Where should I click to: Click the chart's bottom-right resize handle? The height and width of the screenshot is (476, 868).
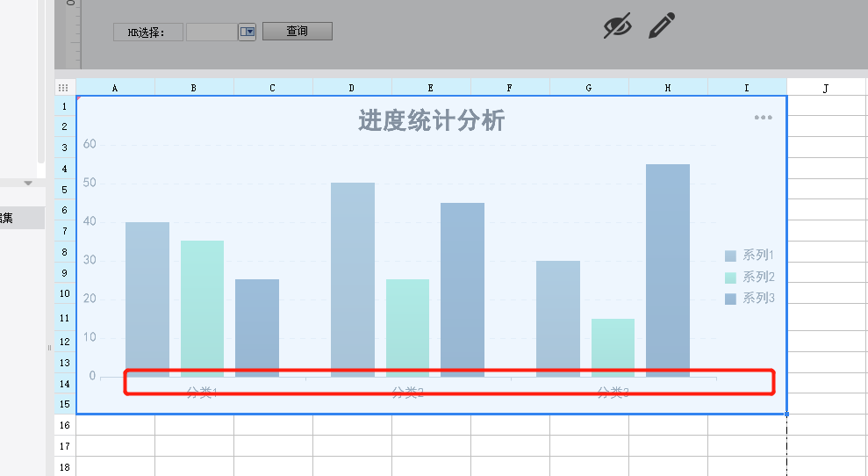(786, 414)
